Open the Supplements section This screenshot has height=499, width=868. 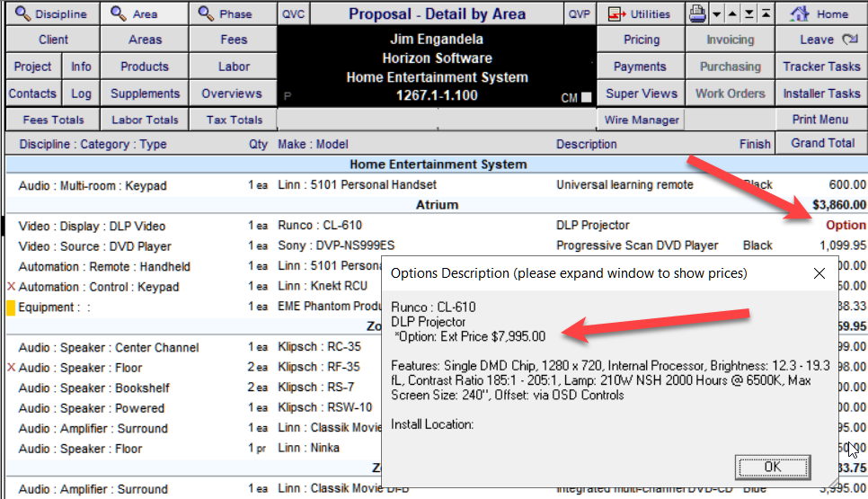(x=145, y=94)
